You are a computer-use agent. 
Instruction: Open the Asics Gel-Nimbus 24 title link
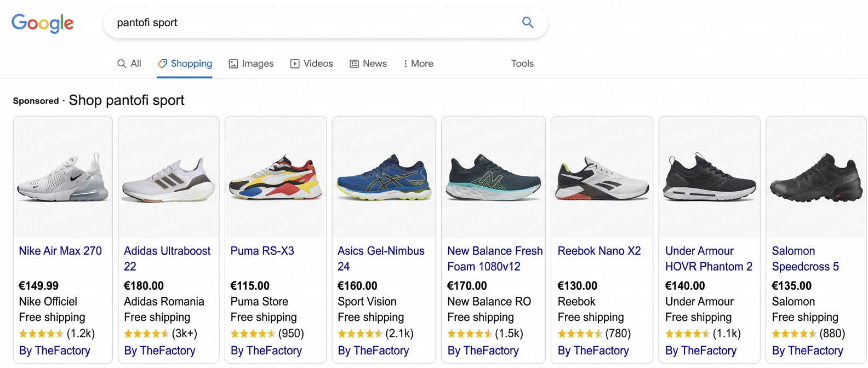[381, 258]
